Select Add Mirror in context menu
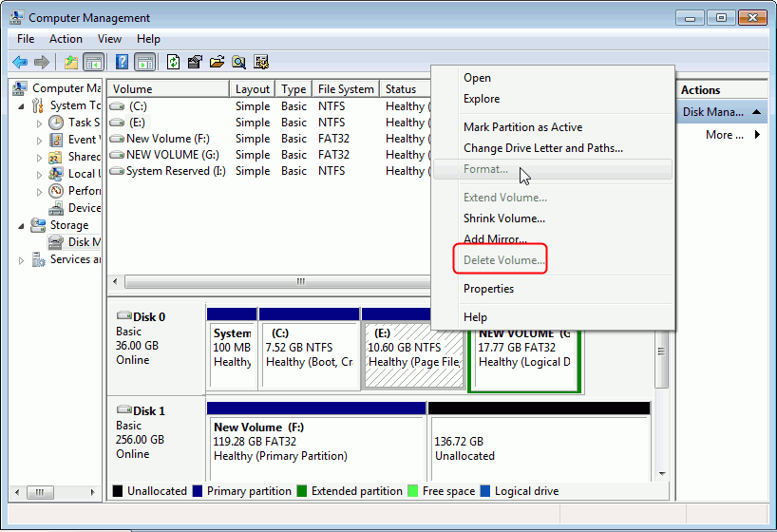This screenshot has height=532, width=777. pyautogui.click(x=553, y=239)
